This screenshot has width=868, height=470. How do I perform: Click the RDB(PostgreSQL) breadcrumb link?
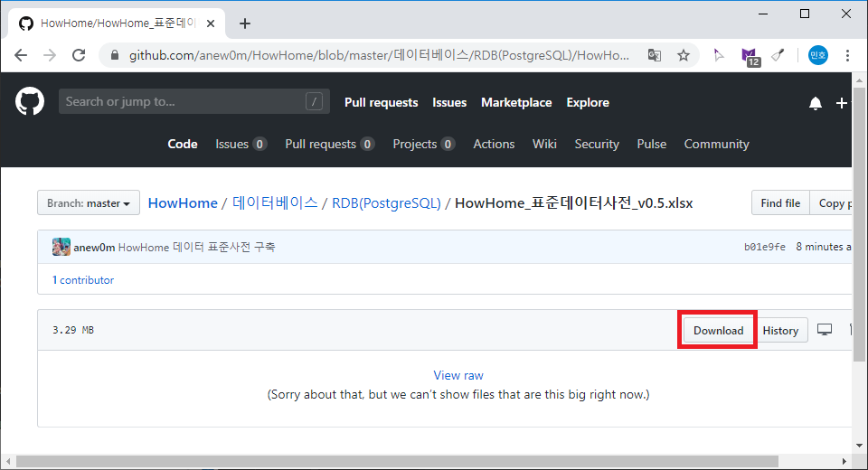(x=386, y=203)
